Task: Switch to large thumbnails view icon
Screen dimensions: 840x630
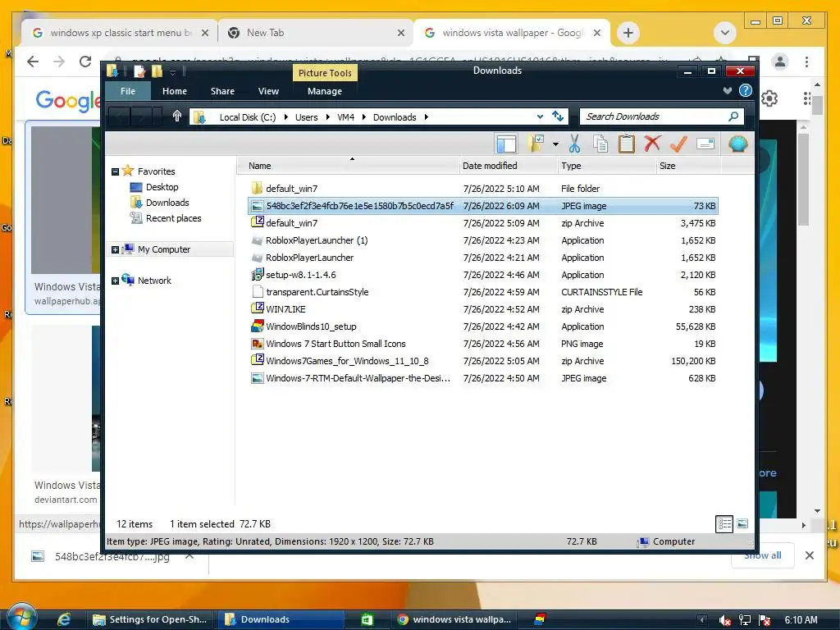Action: [x=742, y=524]
